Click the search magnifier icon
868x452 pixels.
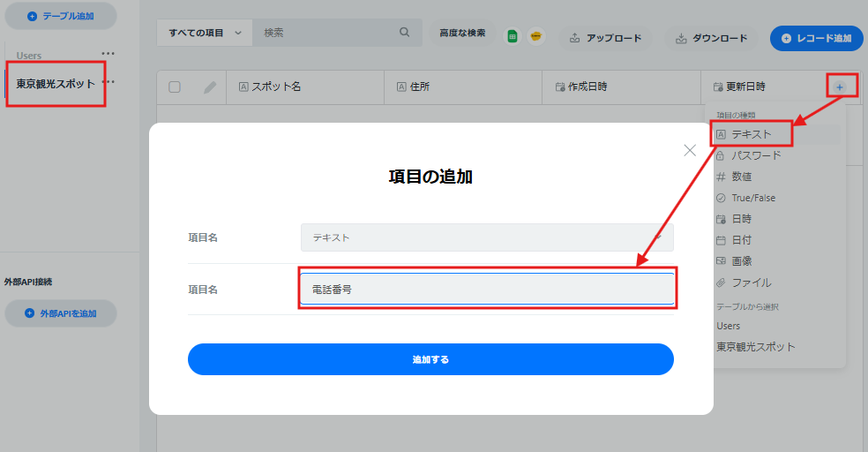405,32
